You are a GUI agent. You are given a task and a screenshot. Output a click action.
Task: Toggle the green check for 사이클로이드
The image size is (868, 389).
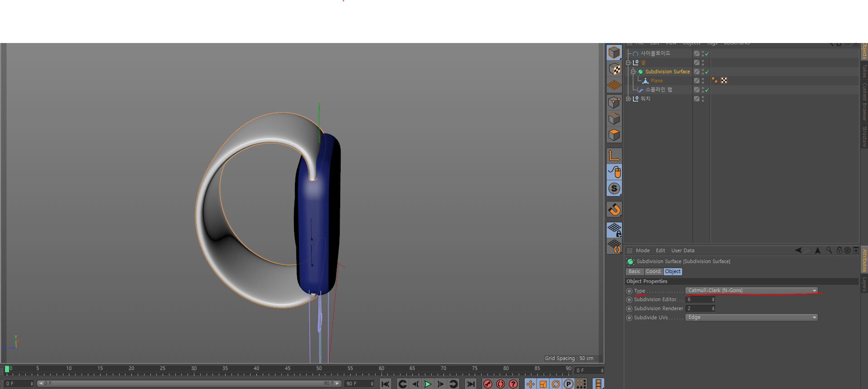707,53
